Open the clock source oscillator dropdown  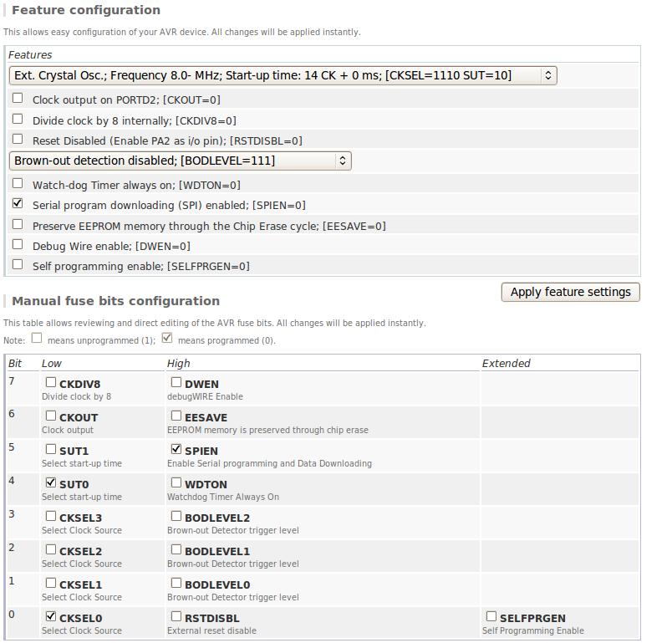point(283,75)
